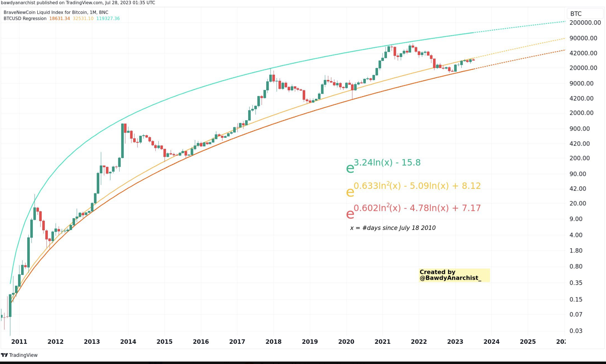Click the 2017 label on the time axis

[x=237, y=342]
